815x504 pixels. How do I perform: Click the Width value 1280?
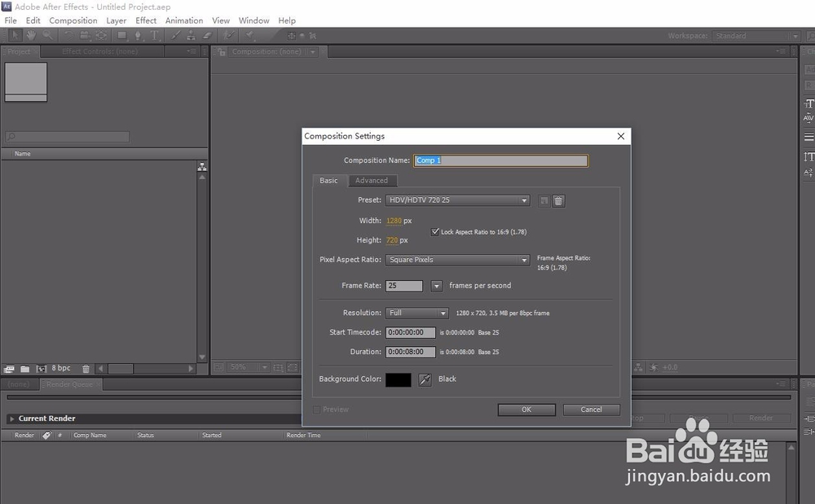click(394, 221)
